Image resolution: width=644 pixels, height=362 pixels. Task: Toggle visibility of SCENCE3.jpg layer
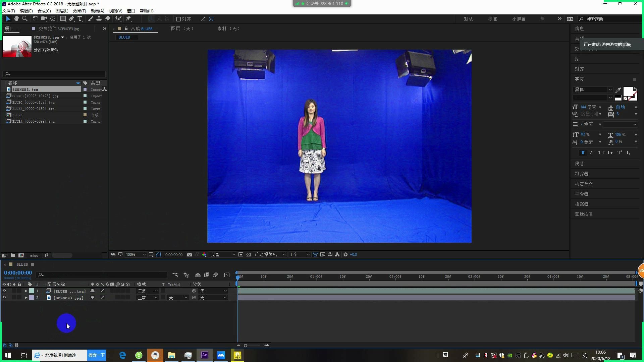[4, 298]
